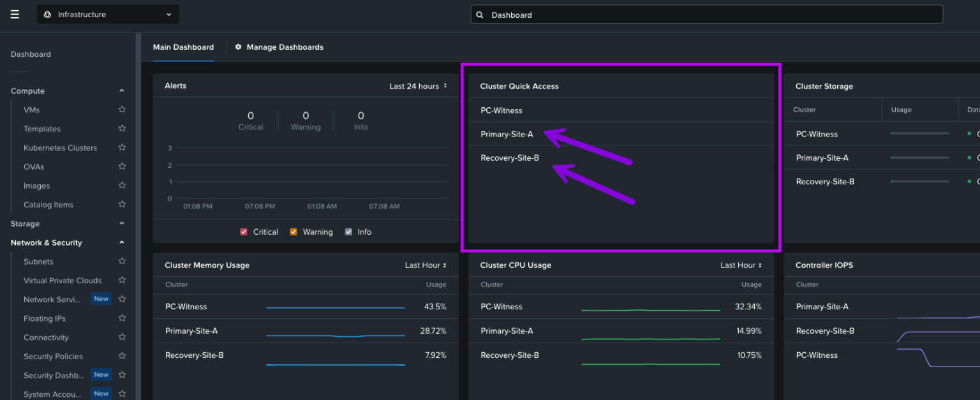Open the app switcher hamburger menu
The width and height of the screenshot is (980, 400).
14,14
